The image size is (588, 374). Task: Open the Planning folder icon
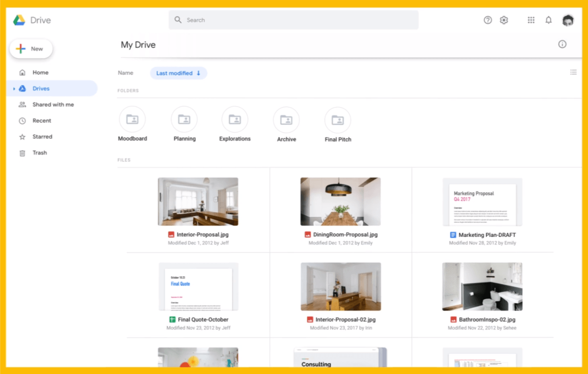pos(184,119)
